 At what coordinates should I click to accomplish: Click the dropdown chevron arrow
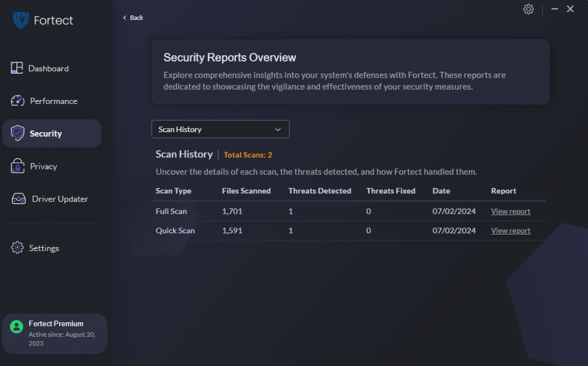(x=278, y=129)
